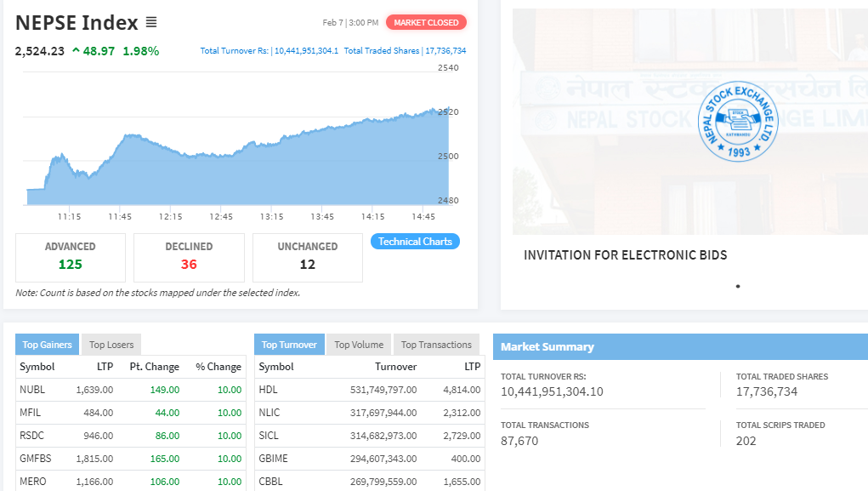The width and height of the screenshot is (868, 491).
Task: Click the Pt. Change column header
Action: point(155,367)
